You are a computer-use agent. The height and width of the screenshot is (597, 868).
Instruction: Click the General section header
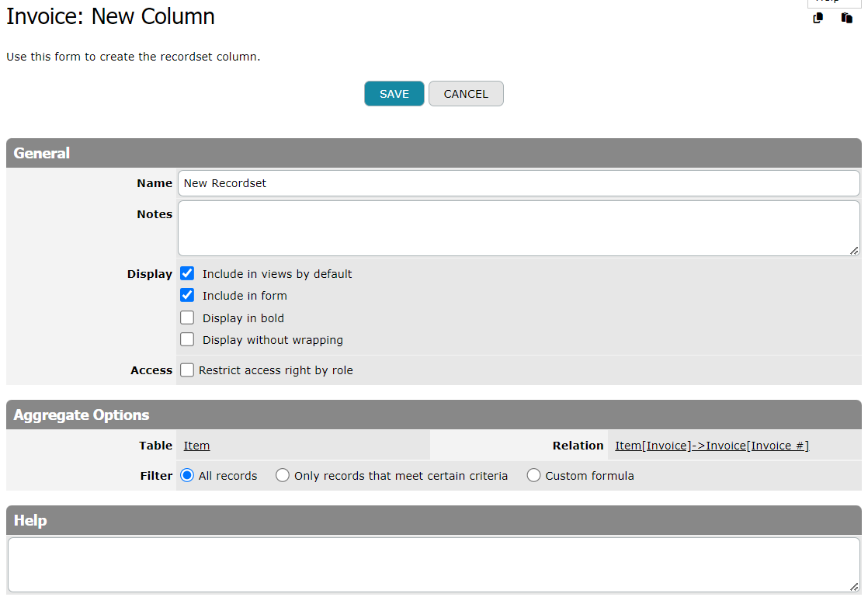[434, 153]
